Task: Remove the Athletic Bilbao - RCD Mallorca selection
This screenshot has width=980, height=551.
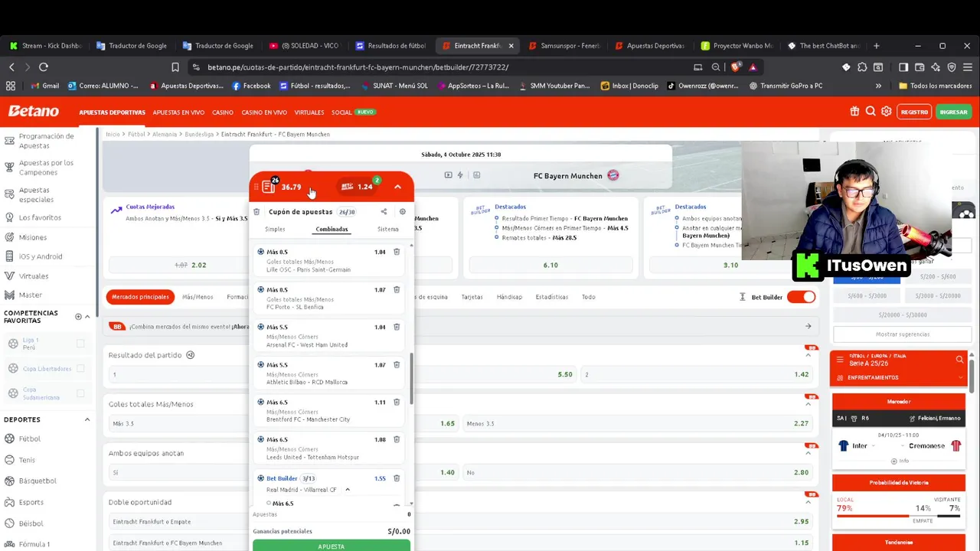Action: click(397, 365)
